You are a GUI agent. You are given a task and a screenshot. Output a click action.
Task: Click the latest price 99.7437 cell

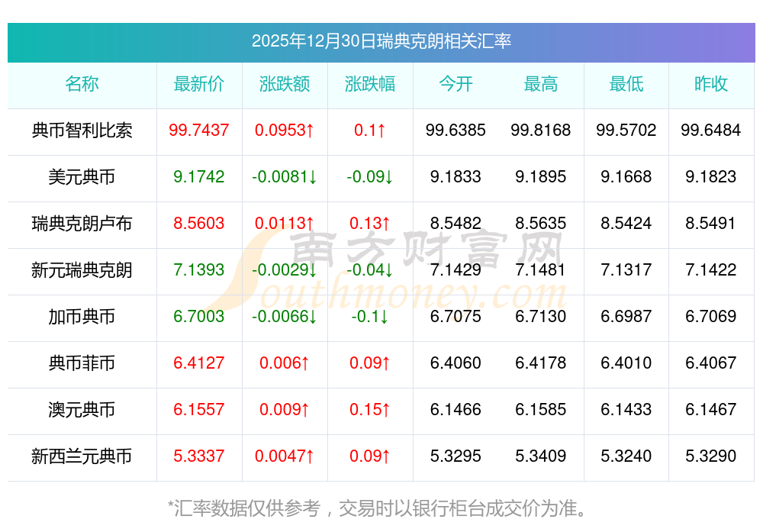pos(199,131)
